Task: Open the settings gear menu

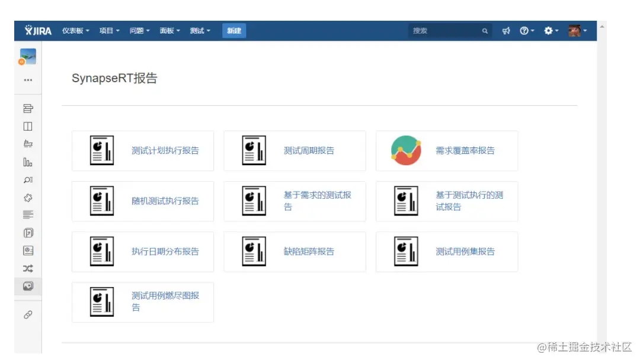Action: pos(551,31)
